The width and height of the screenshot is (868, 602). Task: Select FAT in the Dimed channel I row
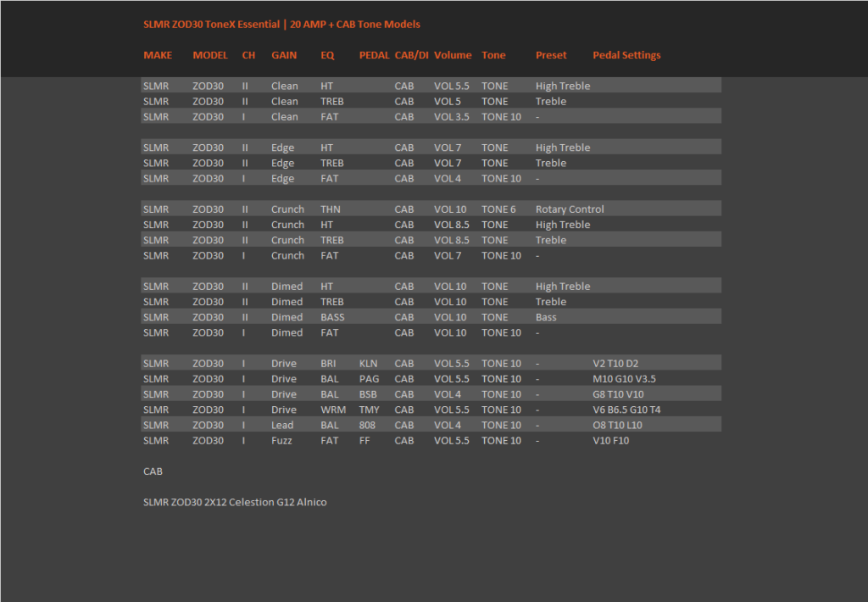[330, 333]
